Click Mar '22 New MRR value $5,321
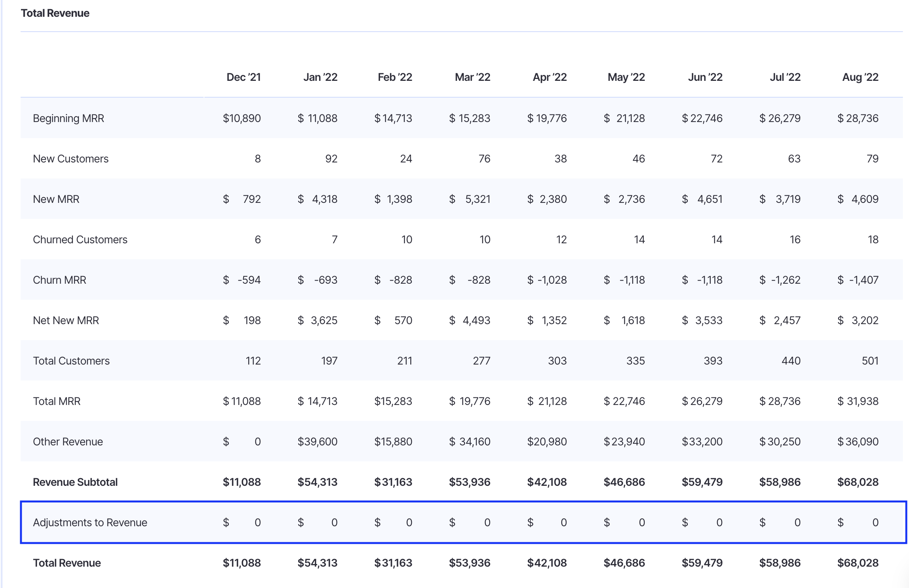 (x=470, y=199)
